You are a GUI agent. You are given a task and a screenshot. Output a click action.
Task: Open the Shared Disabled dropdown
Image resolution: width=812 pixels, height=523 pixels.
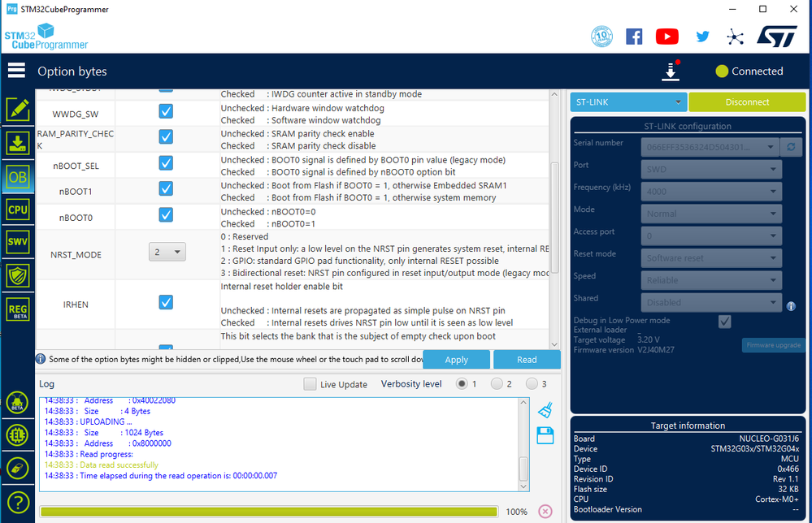coord(711,302)
